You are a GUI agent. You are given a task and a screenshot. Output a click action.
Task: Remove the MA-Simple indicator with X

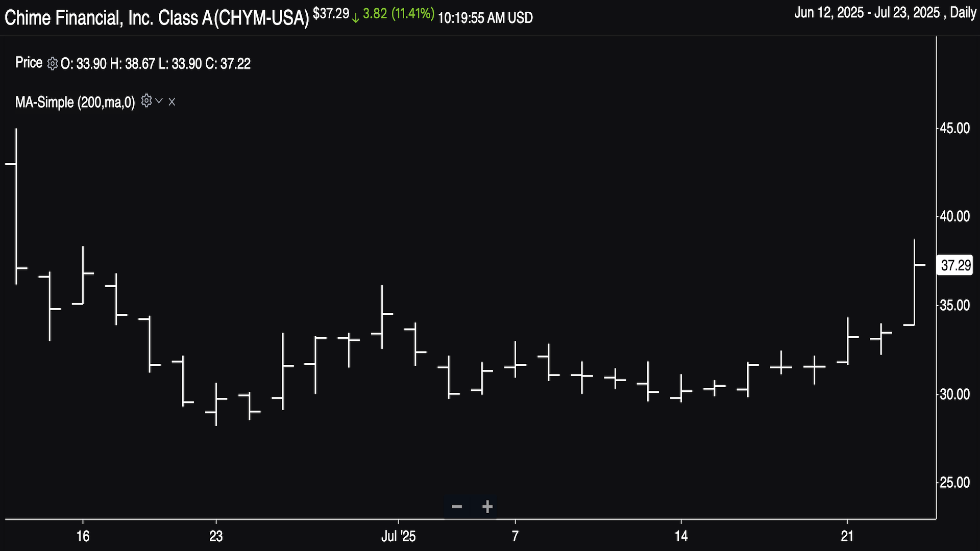pyautogui.click(x=172, y=102)
